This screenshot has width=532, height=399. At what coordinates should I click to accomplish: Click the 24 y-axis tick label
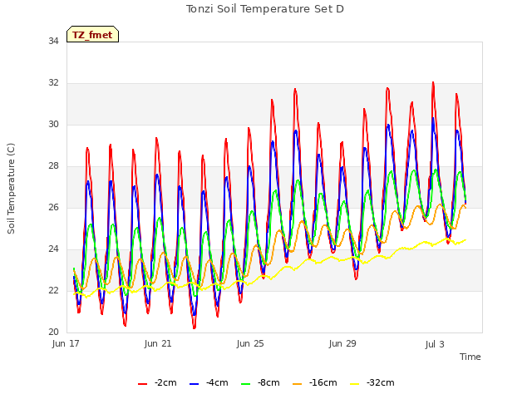click(x=53, y=249)
